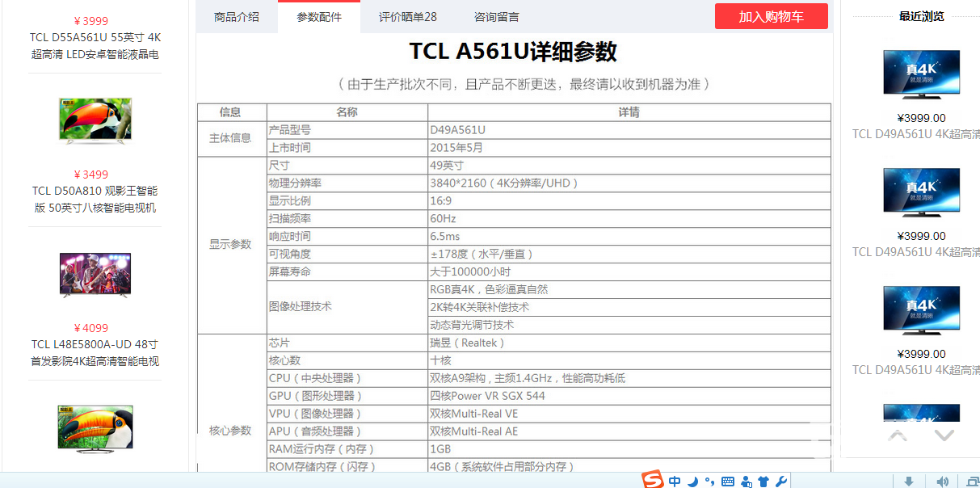Click the 信息 column header
This screenshot has height=488, width=980.
(x=232, y=112)
